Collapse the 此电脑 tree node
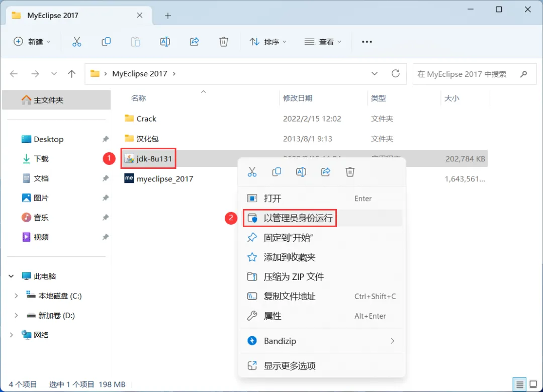 coord(11,276)
